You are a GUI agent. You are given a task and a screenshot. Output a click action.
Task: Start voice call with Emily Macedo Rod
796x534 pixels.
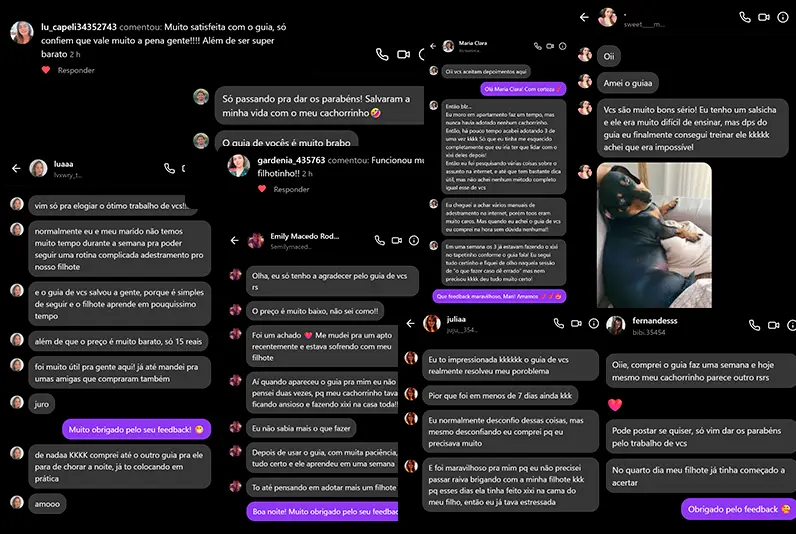(380, 240)
